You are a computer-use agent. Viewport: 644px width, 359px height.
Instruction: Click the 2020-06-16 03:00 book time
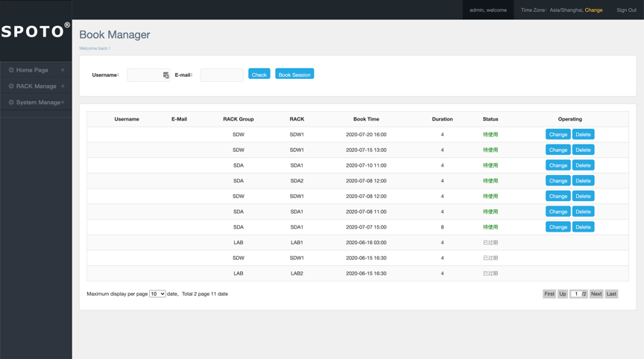366,243
